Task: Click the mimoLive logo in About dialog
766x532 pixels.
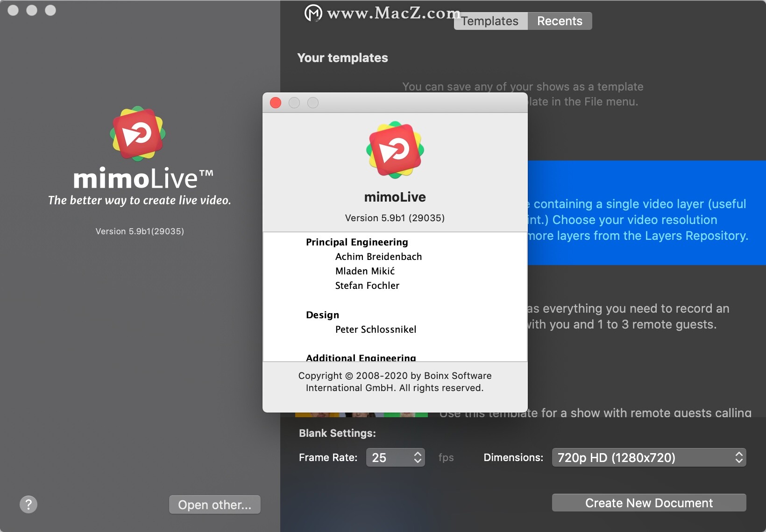Action: click(395, 150)
